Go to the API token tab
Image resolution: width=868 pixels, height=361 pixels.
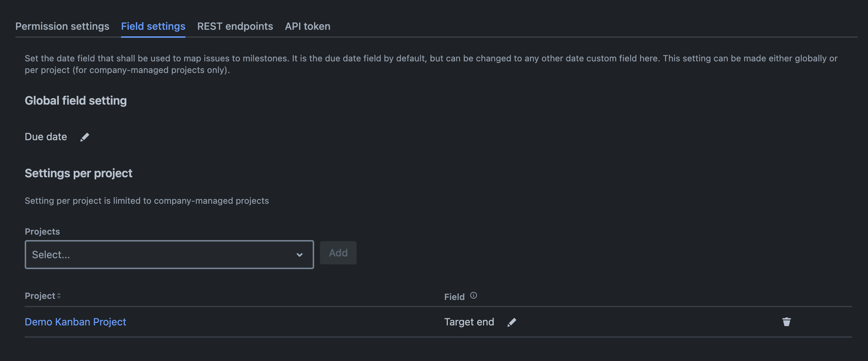pos(308,27)
